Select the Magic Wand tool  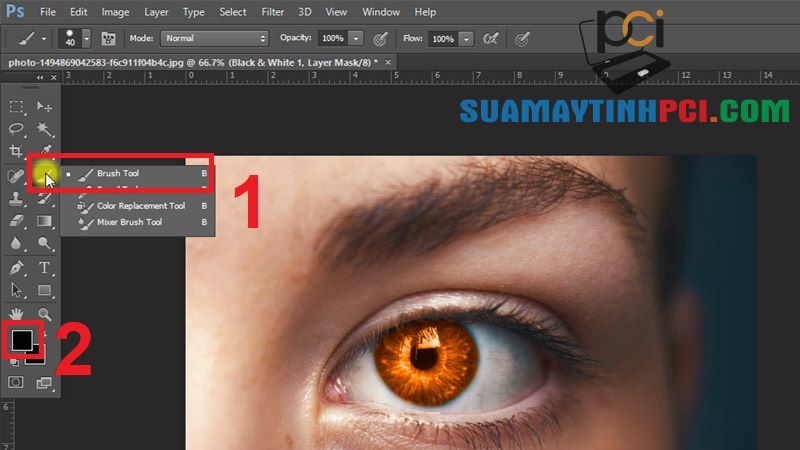(44, 129)
